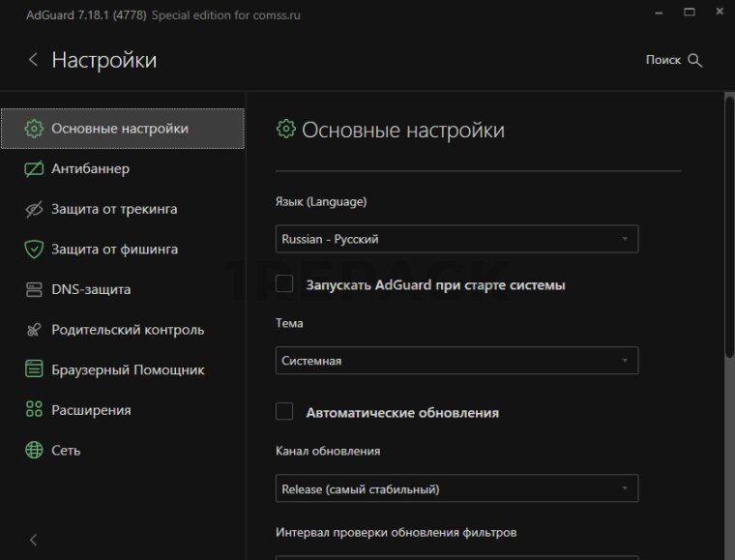
Task: Click the vertical scrollbar on the right
Action: [729, 222]
